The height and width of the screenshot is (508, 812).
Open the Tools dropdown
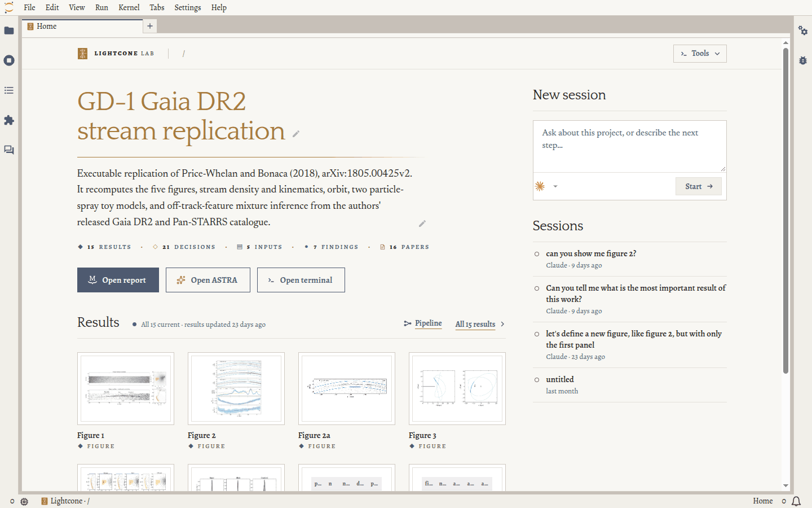700,54
